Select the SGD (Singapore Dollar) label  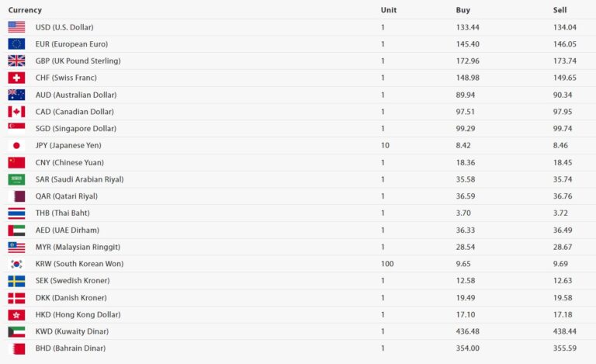pos(75,128)
